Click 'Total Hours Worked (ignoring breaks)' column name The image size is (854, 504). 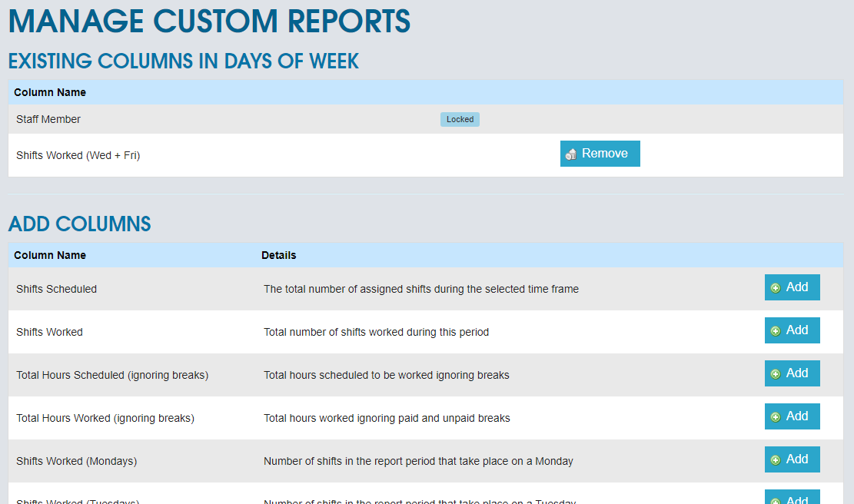105,418
